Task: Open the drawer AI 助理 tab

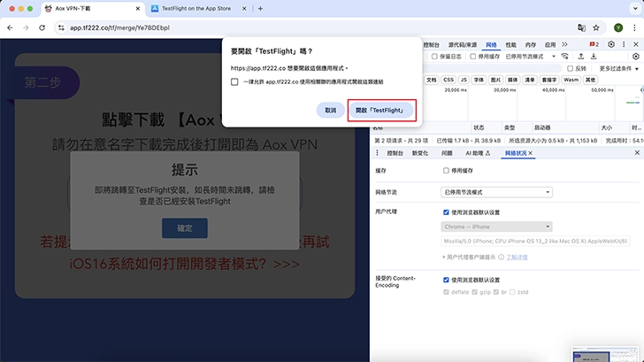Action: [x=478, y=153]
